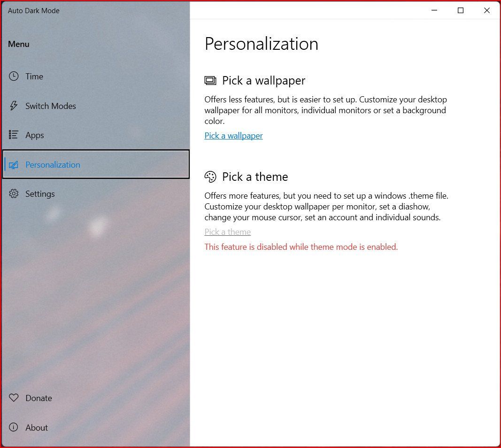
Task: Click the wallpaper stack icon
Action: coord(210,80)
